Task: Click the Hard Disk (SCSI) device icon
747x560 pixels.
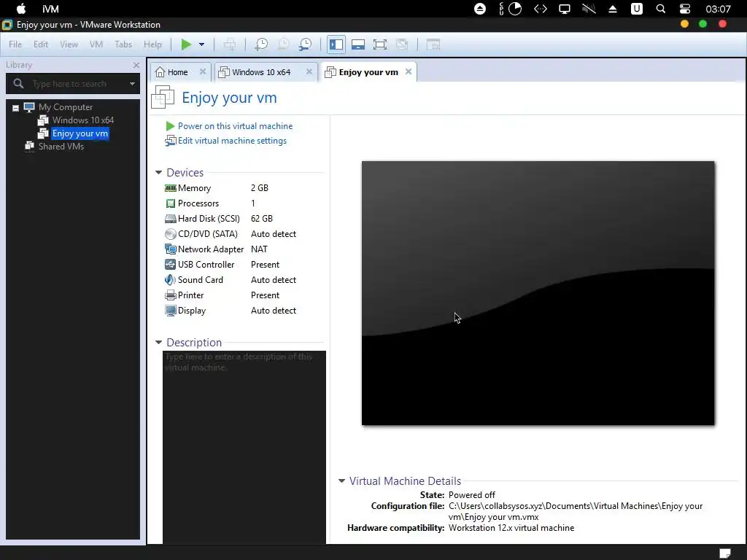Action: click(x=170, y=219)
